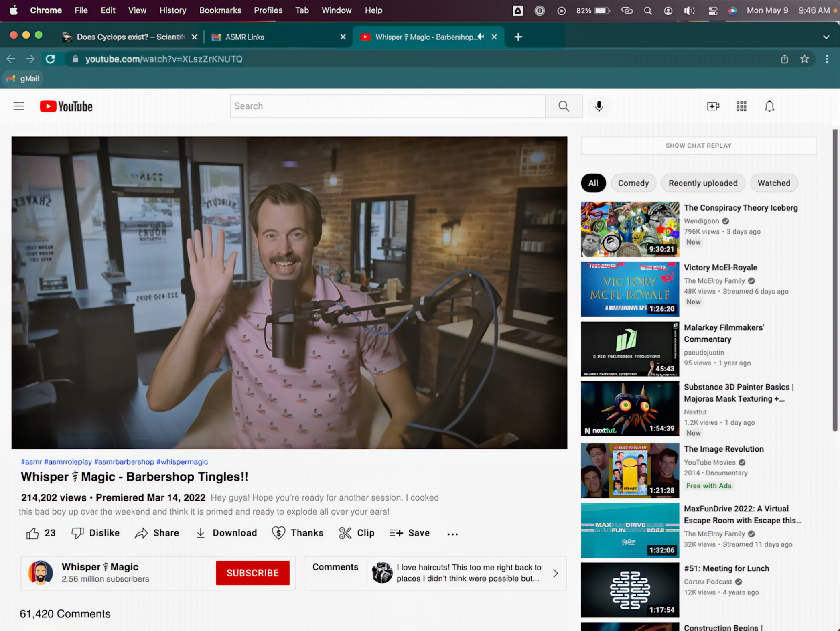The height and width of the screenshot is (631, 840).
Task: Select the Comedy filter chip
Action: pyautogui.click(x=633, y=183)
